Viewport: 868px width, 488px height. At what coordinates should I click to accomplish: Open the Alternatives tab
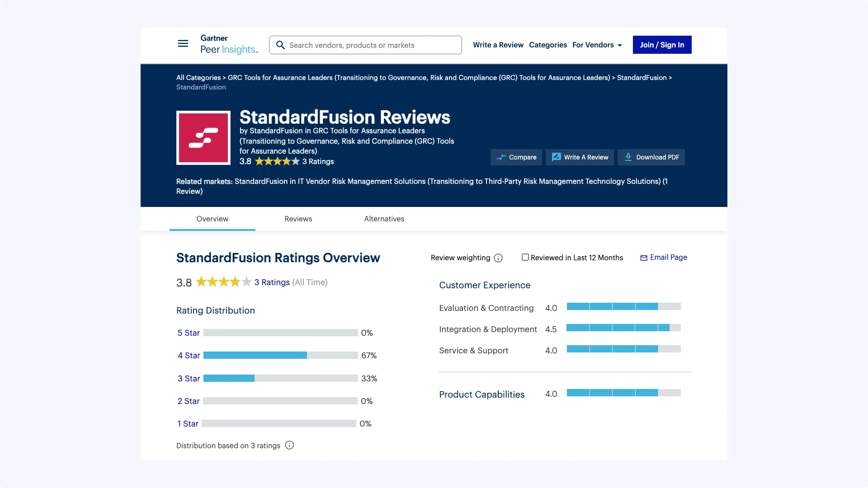click(384, 219)
